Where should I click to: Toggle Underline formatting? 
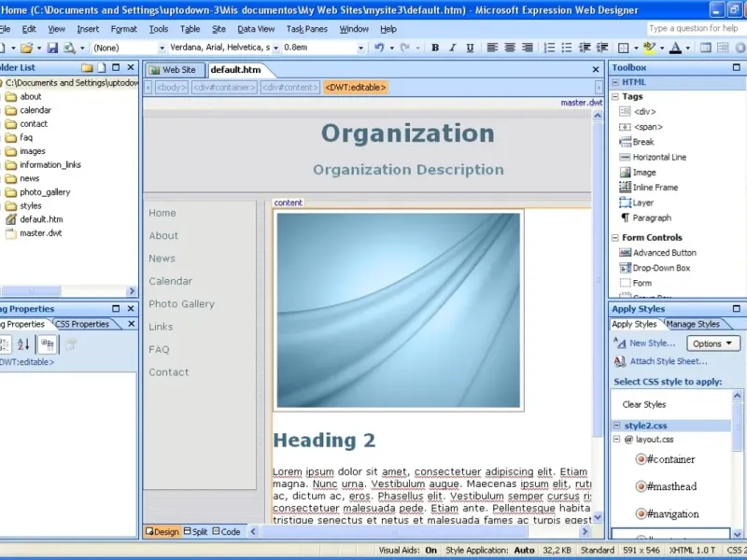tap(471, 48)
